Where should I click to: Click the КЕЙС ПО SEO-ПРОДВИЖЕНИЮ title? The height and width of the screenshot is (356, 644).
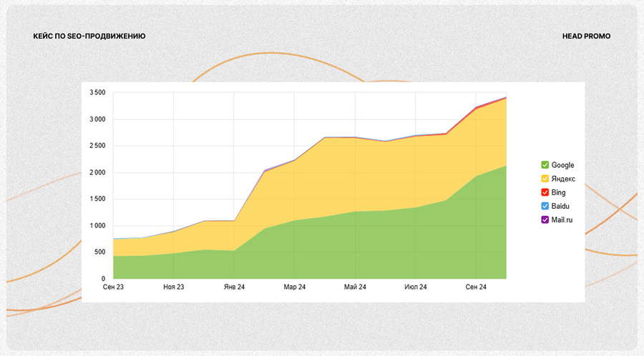[89, 36]
